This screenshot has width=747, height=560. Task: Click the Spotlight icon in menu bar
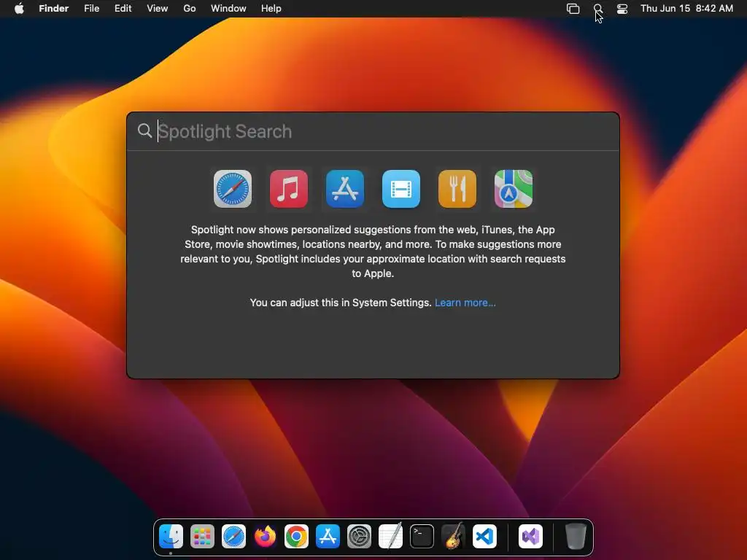(x=598, y=9)
